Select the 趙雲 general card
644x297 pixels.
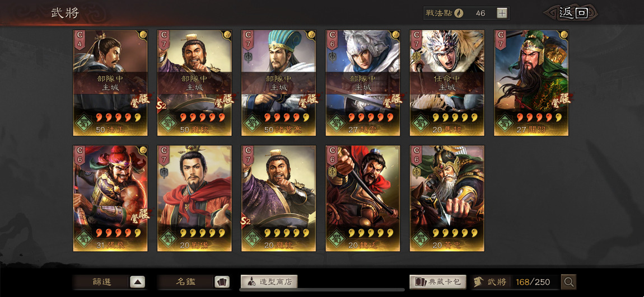click(363, 83)
